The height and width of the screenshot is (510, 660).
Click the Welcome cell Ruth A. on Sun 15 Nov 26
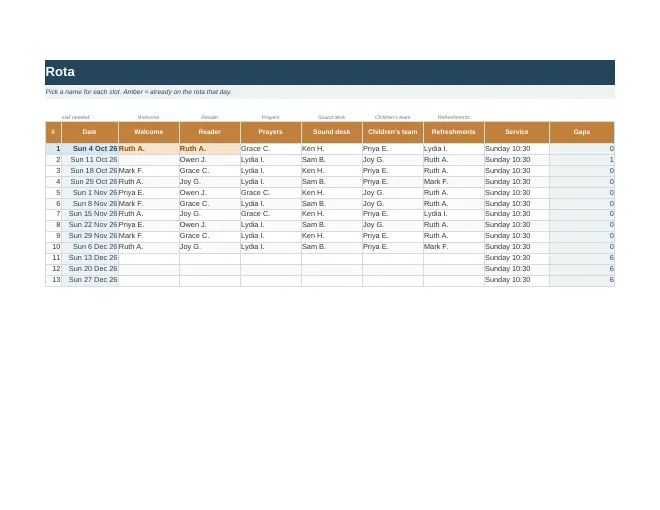click(x=149, y=214)
